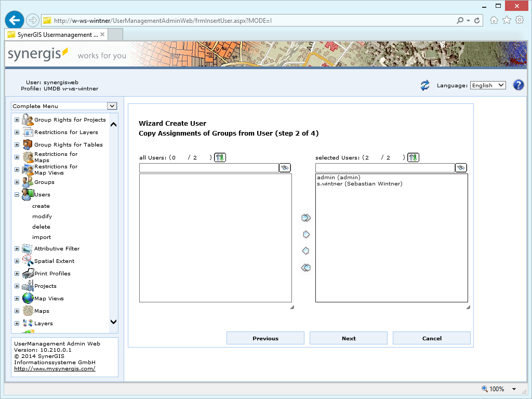
Task: Click the sort arrows icon next to all Users
Action: click(220, 157)
